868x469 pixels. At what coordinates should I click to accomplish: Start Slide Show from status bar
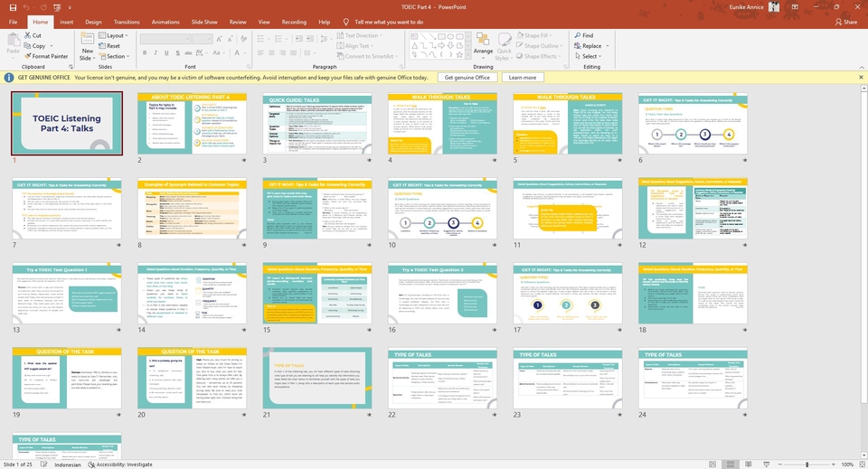(766, 464)
